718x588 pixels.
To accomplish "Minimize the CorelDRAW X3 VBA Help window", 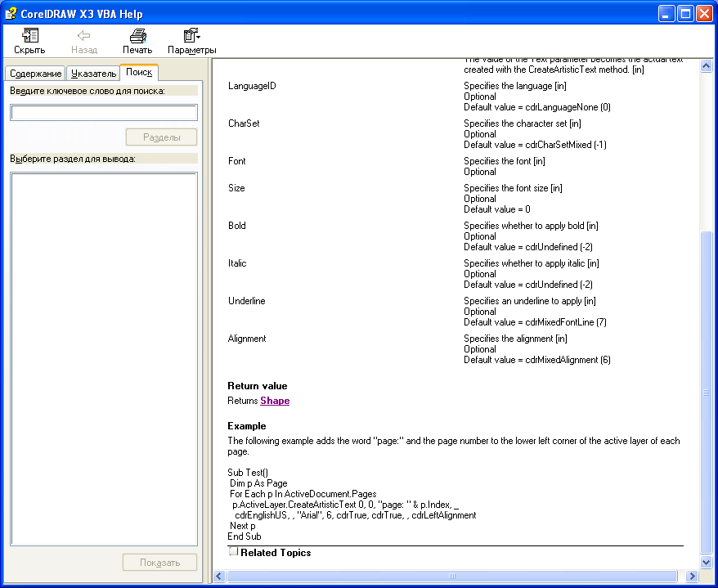I will 666,14.
